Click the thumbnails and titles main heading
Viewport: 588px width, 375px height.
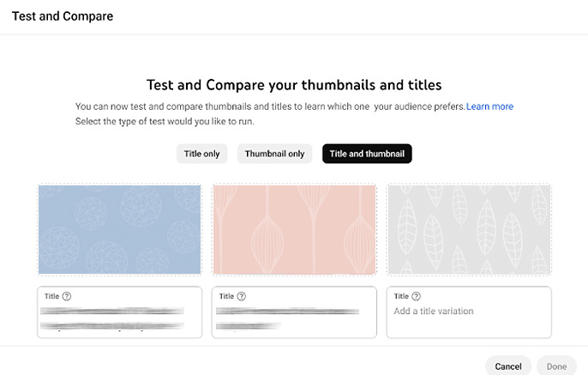click(x=294, y=85)
